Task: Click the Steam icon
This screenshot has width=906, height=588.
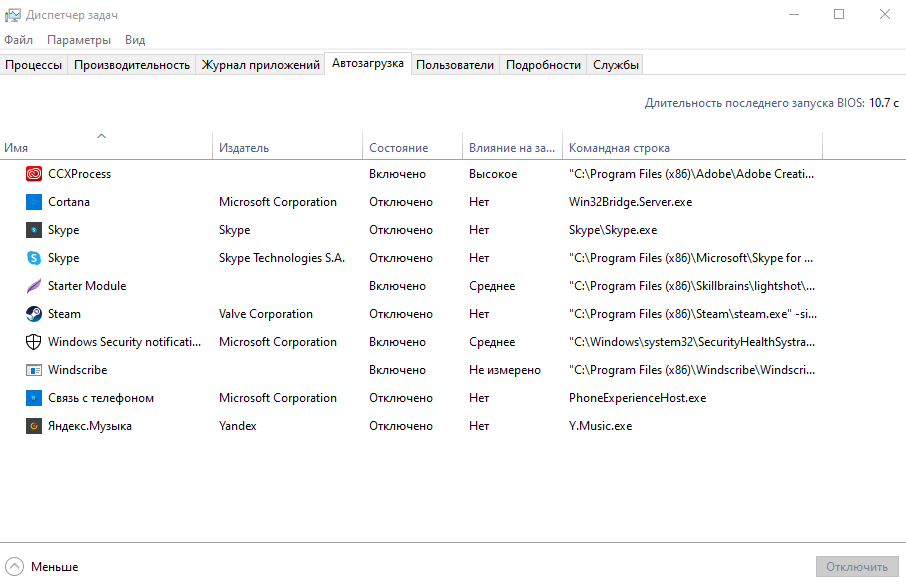Action: coord(34,314)
